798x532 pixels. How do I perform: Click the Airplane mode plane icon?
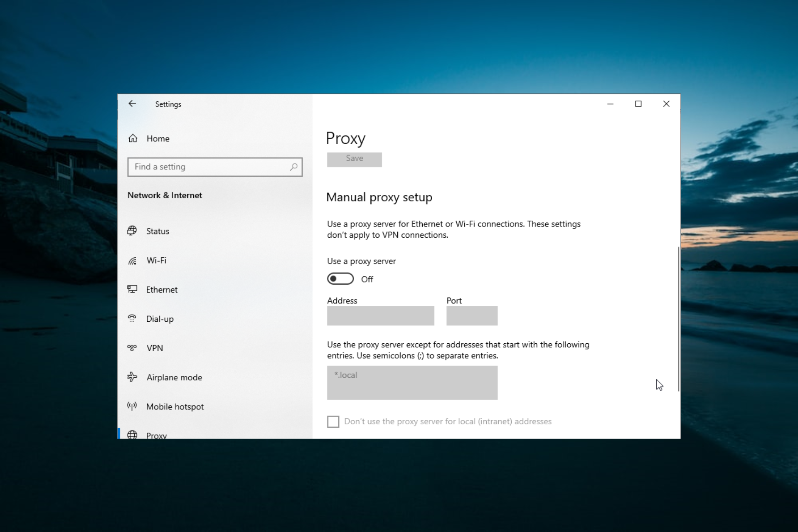[x=132, y=377]
